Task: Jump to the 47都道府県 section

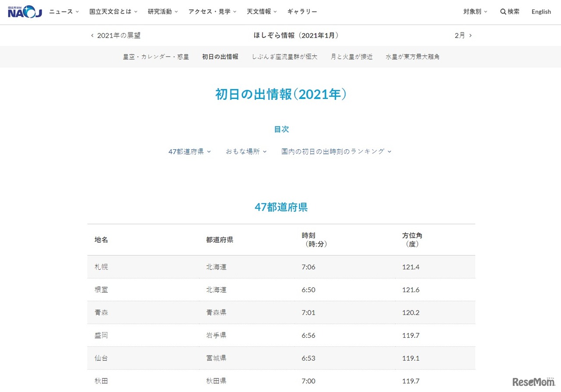Action: coord(190,152)
